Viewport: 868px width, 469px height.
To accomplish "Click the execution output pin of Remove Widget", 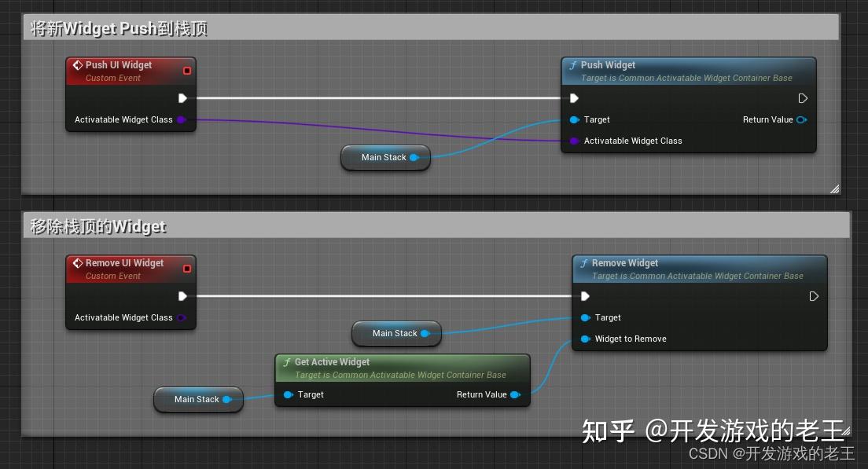I will pyautogui.click(x=814, y=296).
